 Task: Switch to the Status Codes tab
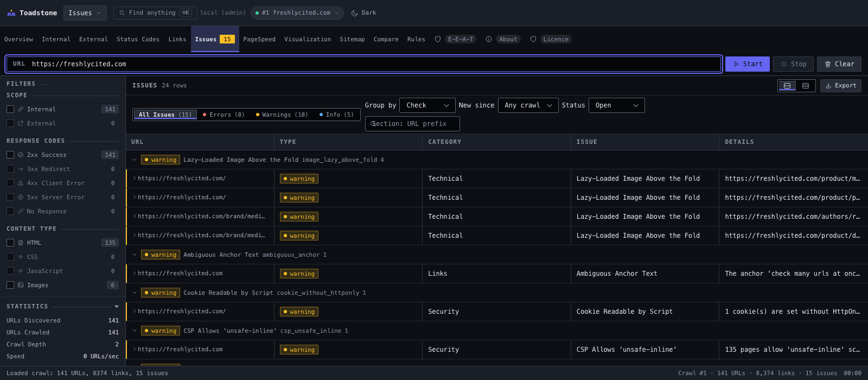(x=138, y=39)
